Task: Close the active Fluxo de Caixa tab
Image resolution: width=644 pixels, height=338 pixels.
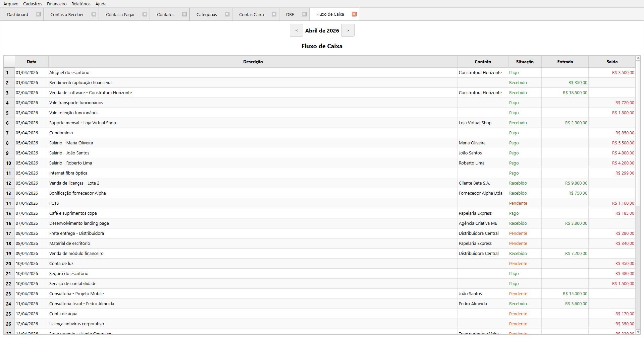Action: [x=354, y=14]
